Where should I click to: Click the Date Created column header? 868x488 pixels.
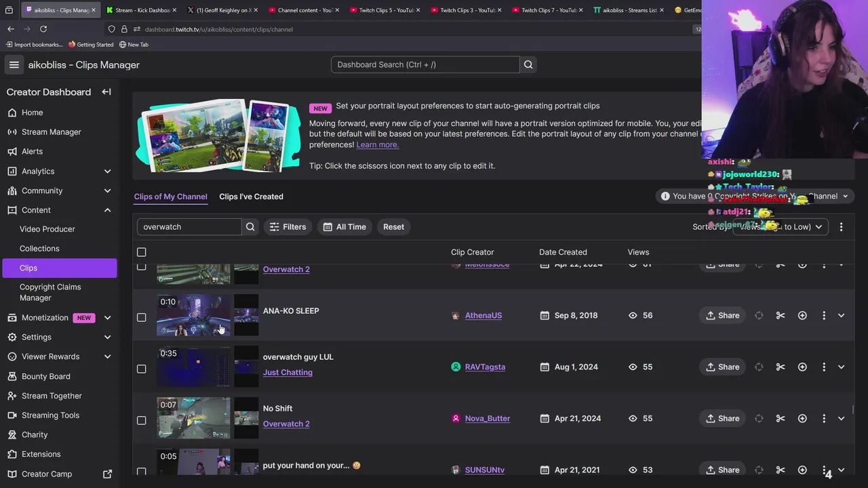click(563, 252)
